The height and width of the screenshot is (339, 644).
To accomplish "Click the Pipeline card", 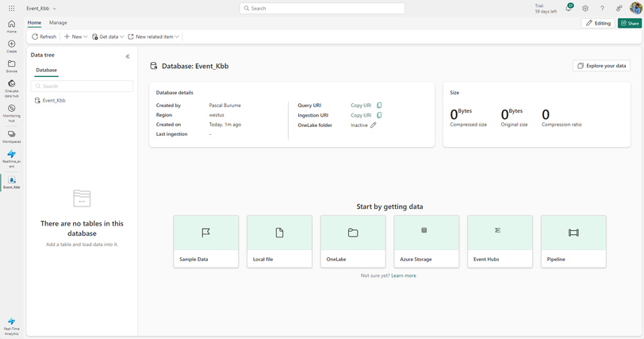I will [573, 241].
